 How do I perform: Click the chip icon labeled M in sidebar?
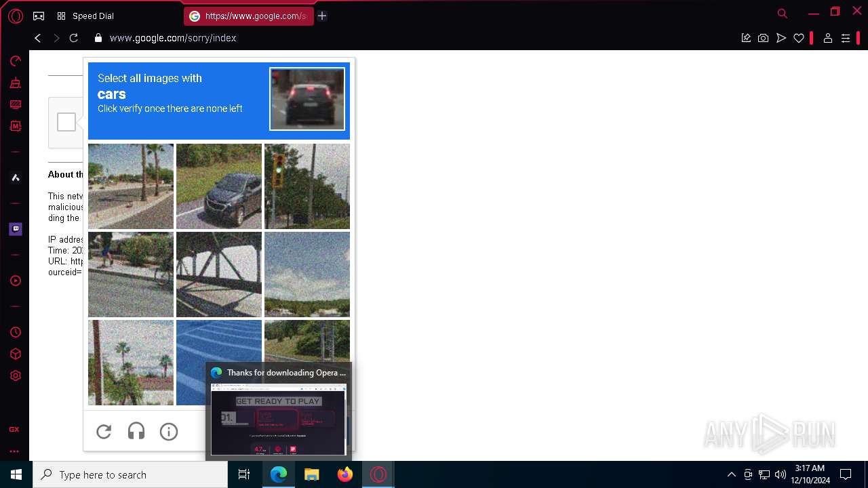(15, 126)
